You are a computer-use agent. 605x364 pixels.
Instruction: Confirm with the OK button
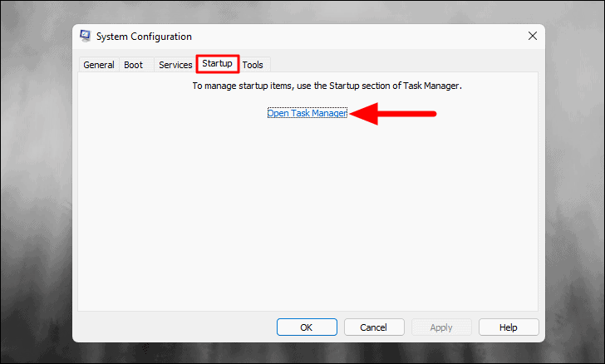tap(307, 327)
